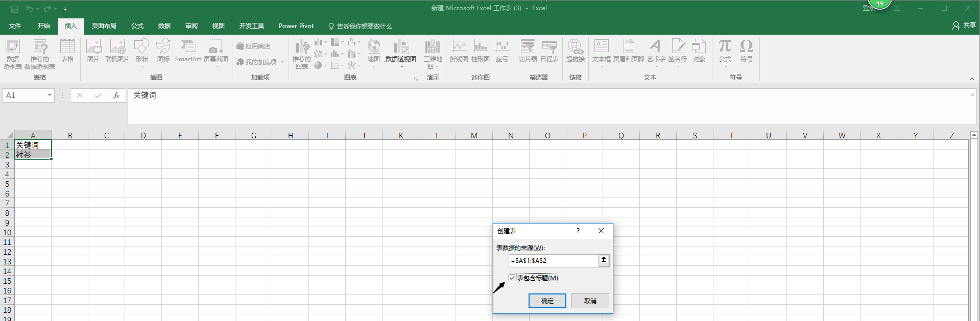Select row header 10
Viewport: 980px width, 321px height.
7,233
